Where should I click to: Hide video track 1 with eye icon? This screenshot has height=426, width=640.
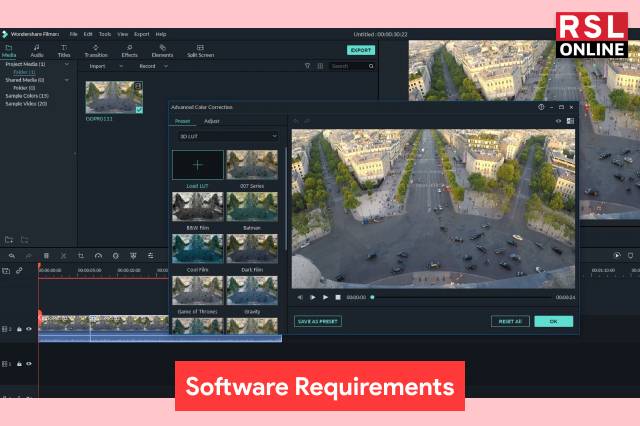coord(29,364)
